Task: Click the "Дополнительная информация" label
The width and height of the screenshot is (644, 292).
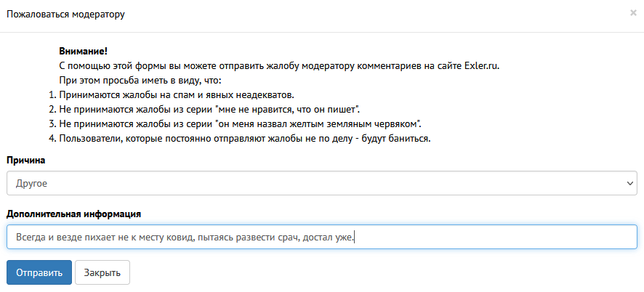Action: pos(73,214)
